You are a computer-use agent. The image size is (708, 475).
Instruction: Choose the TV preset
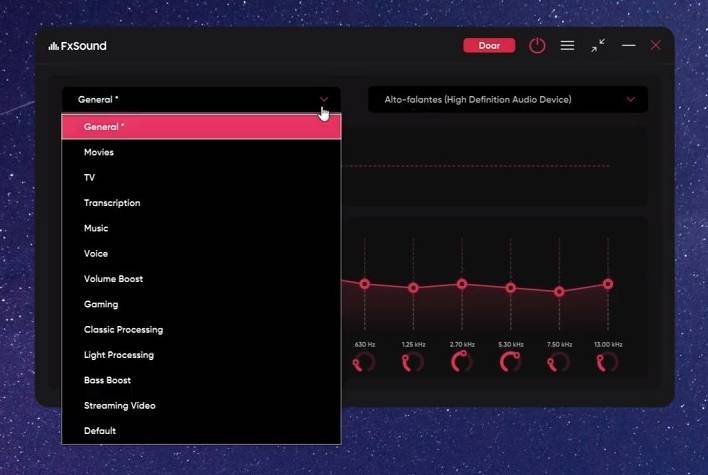201,177
